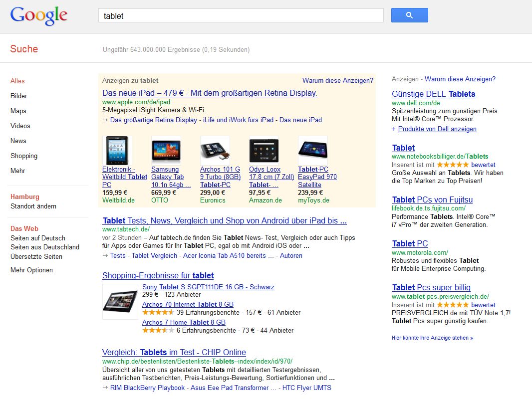532x400 pixels.
Task: Expand the Mehr search categories
Action: (17, 171)
